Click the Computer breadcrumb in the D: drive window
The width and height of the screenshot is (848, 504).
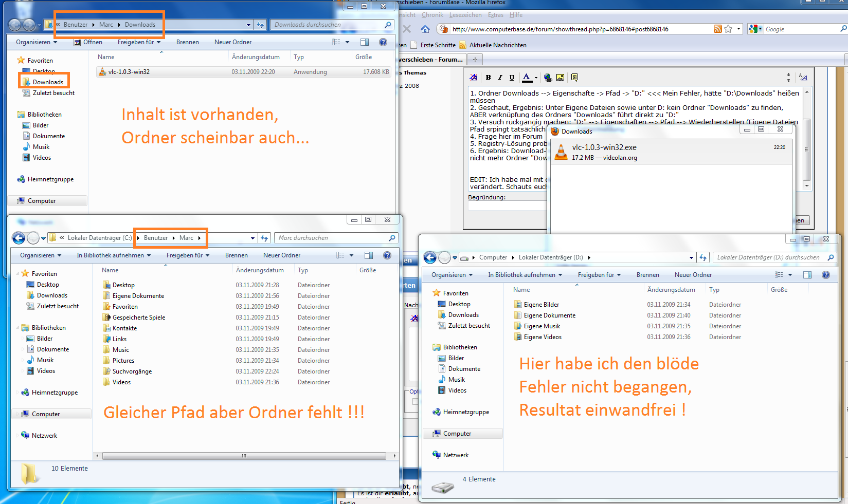(x=493, y=257)
